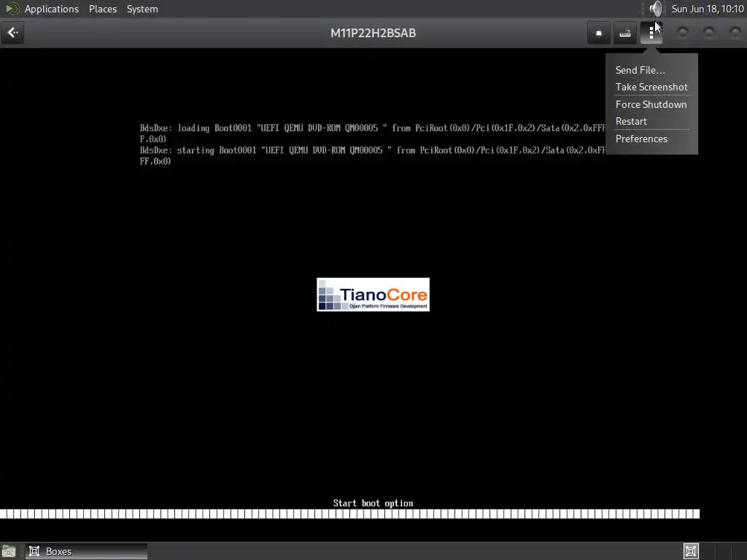Click the middle dim window control button
Screen dimensions: 747x560
click(x=709, y=32)
